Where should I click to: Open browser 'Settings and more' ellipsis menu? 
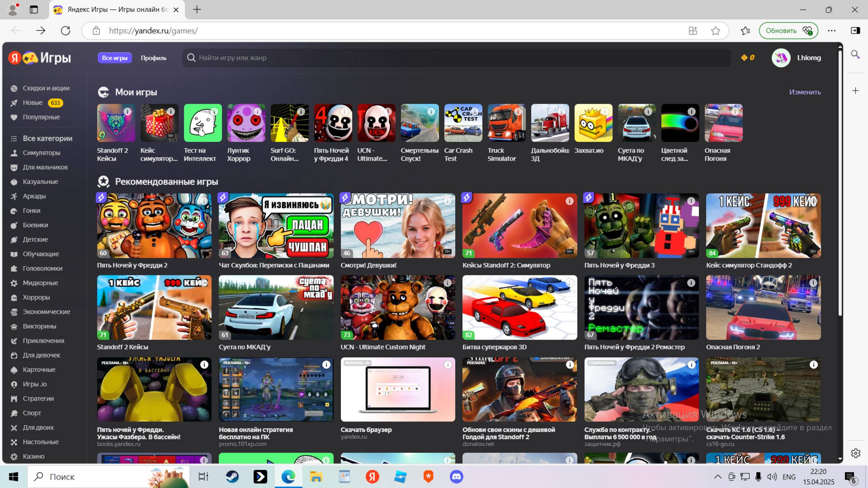pyautogui.click(x=832, y=31)
